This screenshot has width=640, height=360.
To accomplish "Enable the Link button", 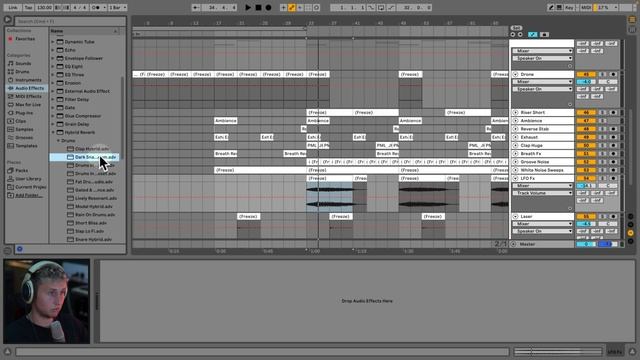I will click(13, 7).
